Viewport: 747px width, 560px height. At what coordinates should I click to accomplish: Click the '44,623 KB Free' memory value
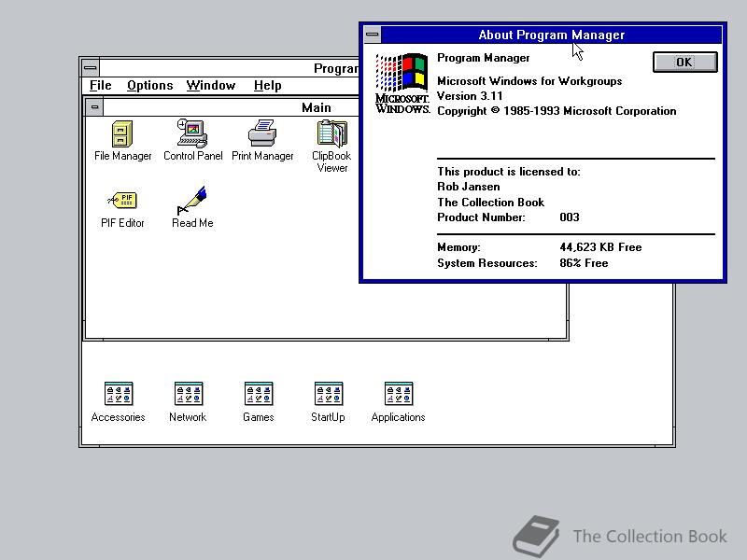pyautogui.click(x=600, y=247)
